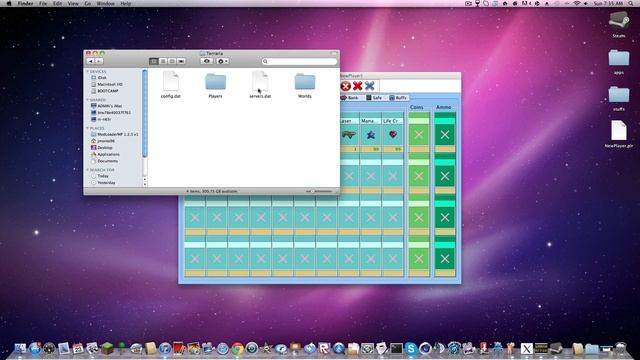Switch to the Bank tab
Viewport: 640px width, 360px height.
(350, 98)
